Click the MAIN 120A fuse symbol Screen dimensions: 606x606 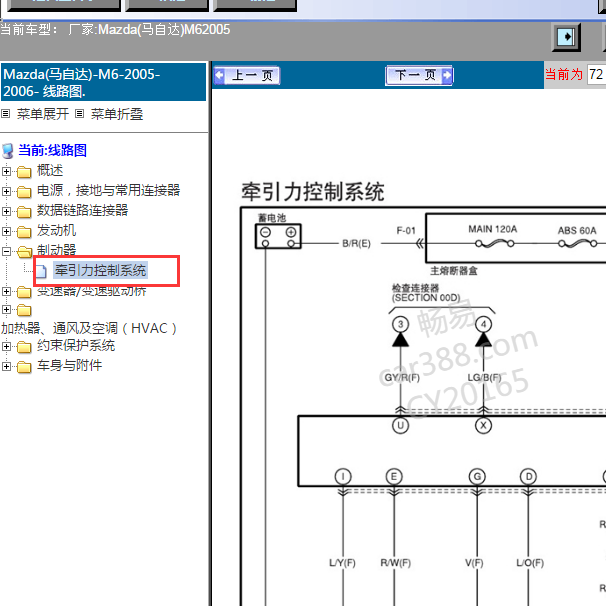(494, 243)
